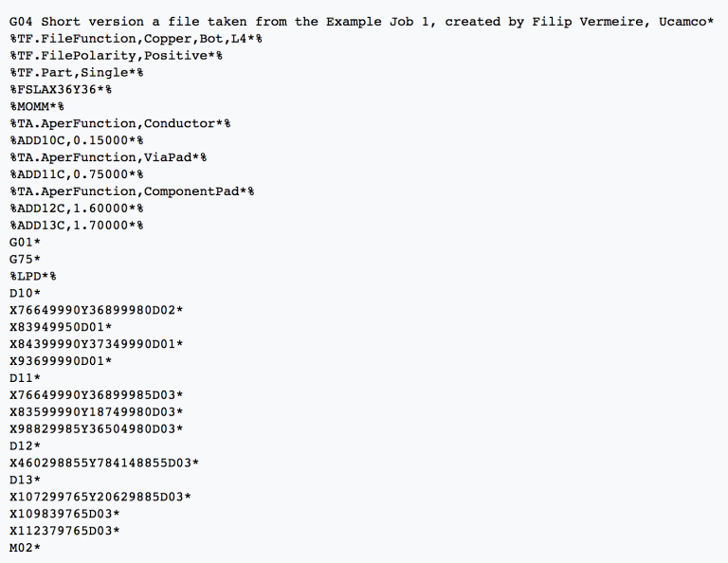Click the MOMM units line

37,106
